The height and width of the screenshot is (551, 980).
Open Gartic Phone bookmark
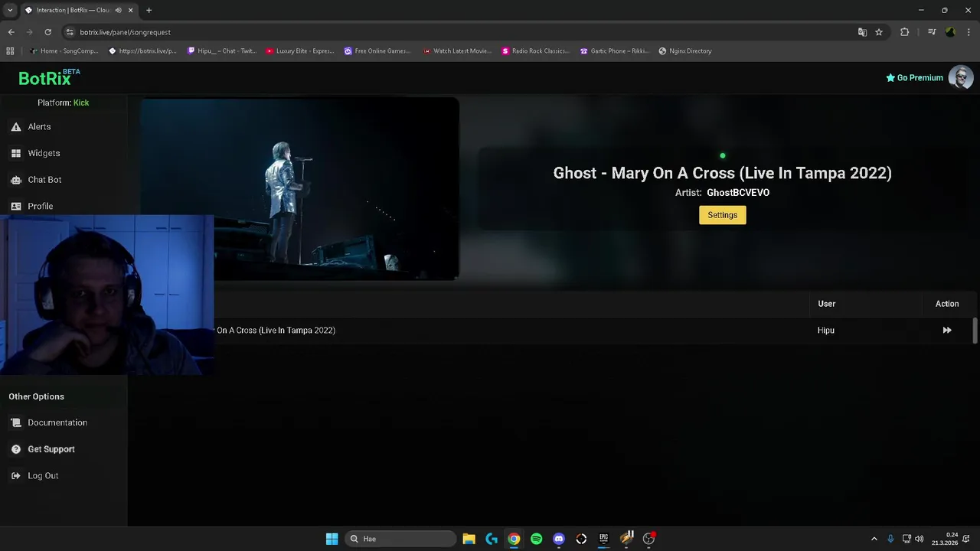tap(614, 51)
